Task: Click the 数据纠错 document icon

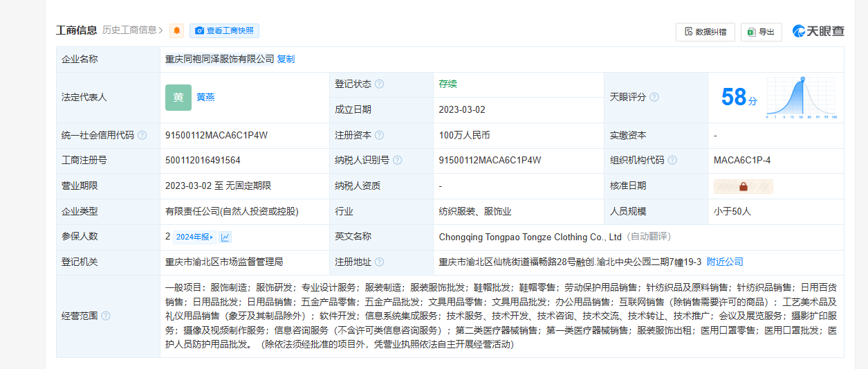Action: tap(688, 32)
